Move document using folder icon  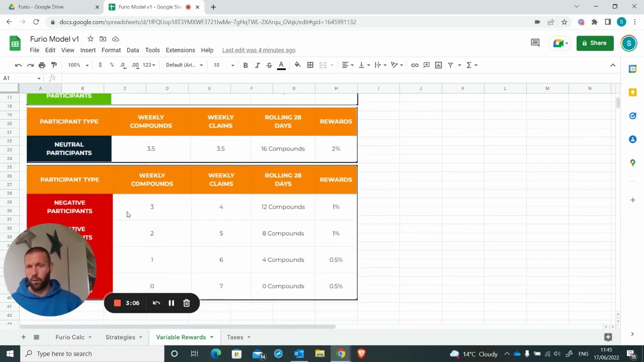point(103,39)
